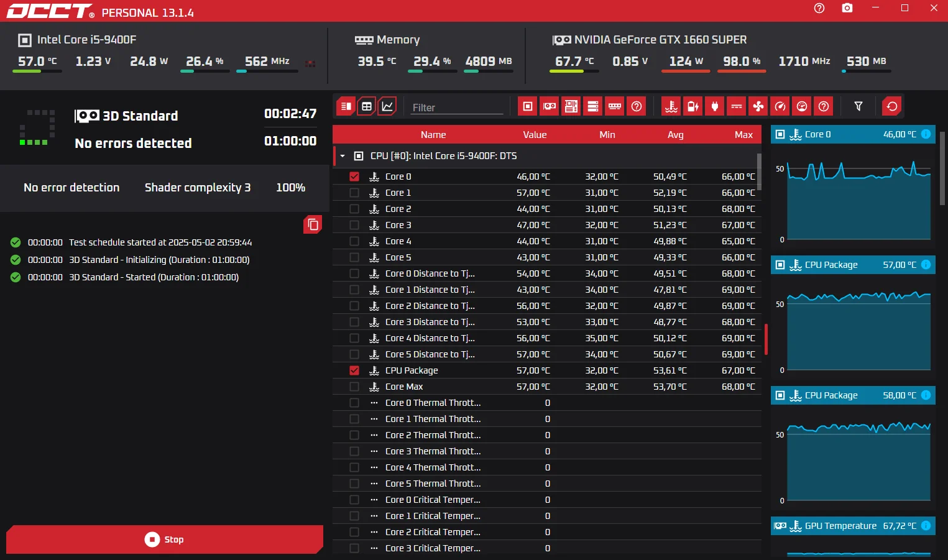This screenshot has width=948, height=560.
Task: Check the Core 2 sensor checkbox
Action: click(x=354, y=209)
